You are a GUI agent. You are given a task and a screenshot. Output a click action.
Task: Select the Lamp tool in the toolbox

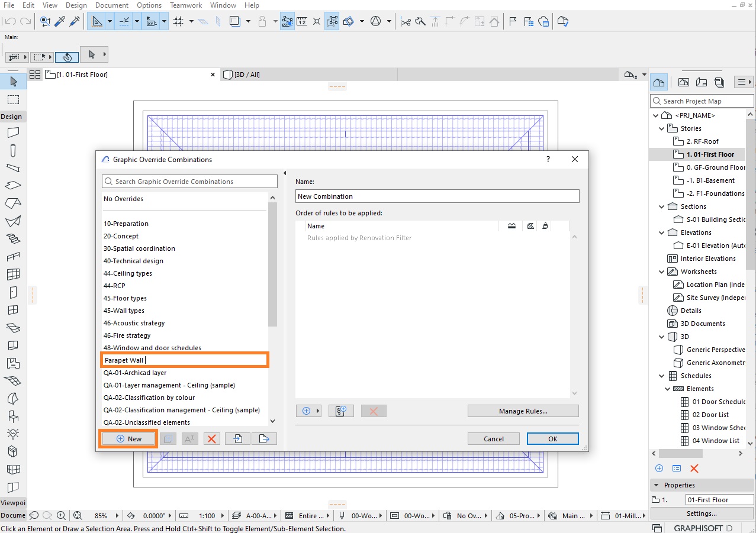point(13,434)
